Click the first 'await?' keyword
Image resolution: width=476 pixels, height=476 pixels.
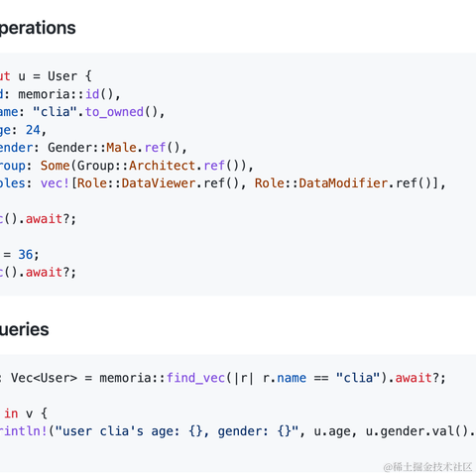(x=48, y=219)
